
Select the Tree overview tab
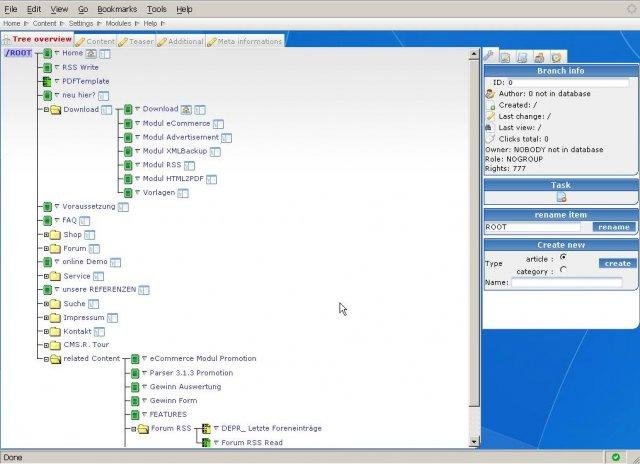38,39
